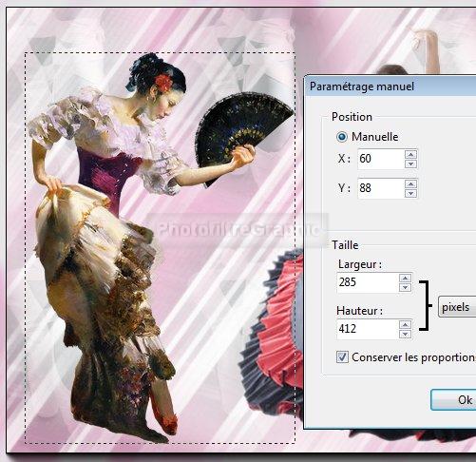Decrease Hauteur with the down arrow
476x462 pixels.
pyautogui.click(x=405, y=334)
